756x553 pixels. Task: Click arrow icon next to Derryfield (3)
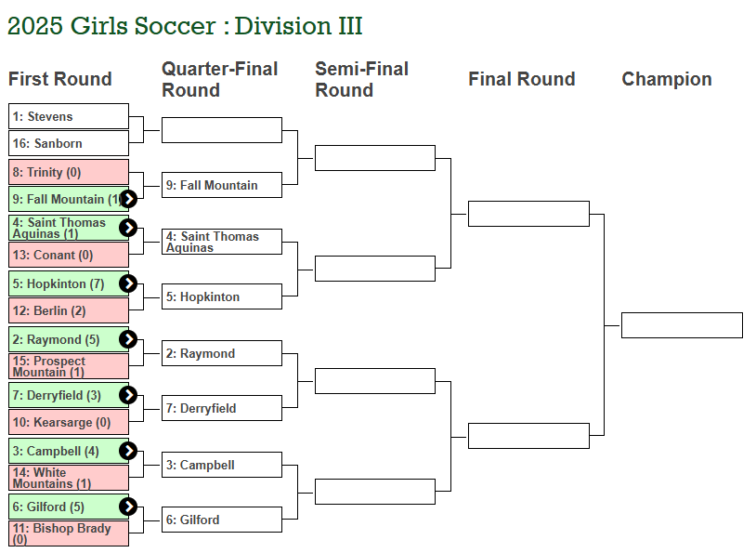tap(128, 395)
